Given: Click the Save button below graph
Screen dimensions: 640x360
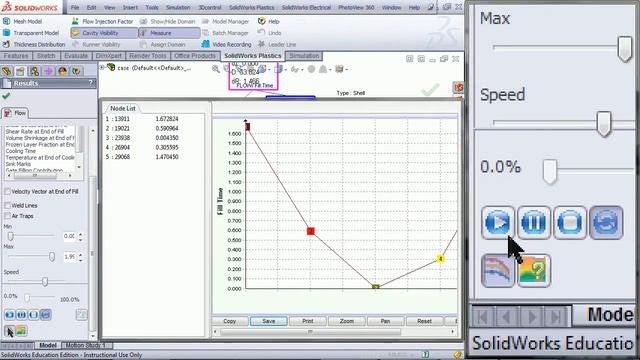Looking at the screenshot, I should tap(269, 321).
